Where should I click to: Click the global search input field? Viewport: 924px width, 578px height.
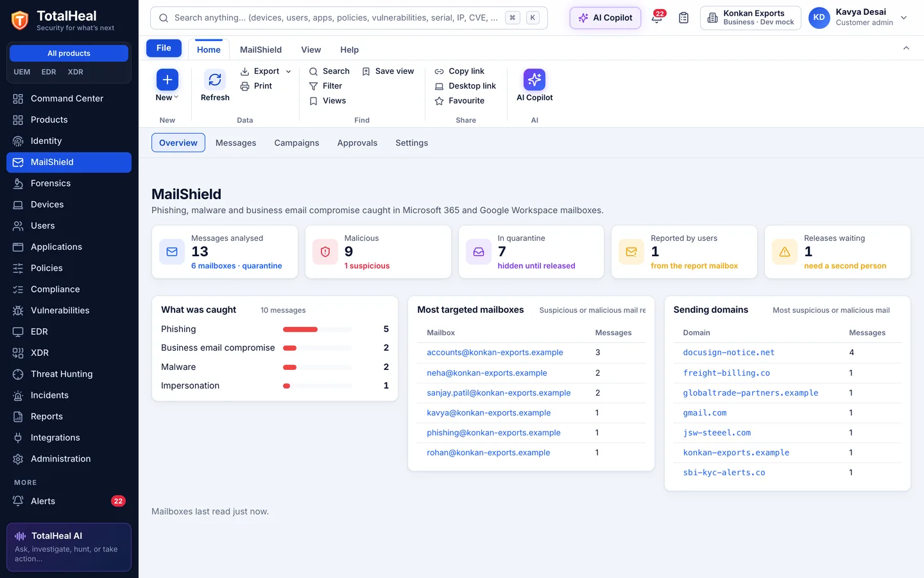348,18
